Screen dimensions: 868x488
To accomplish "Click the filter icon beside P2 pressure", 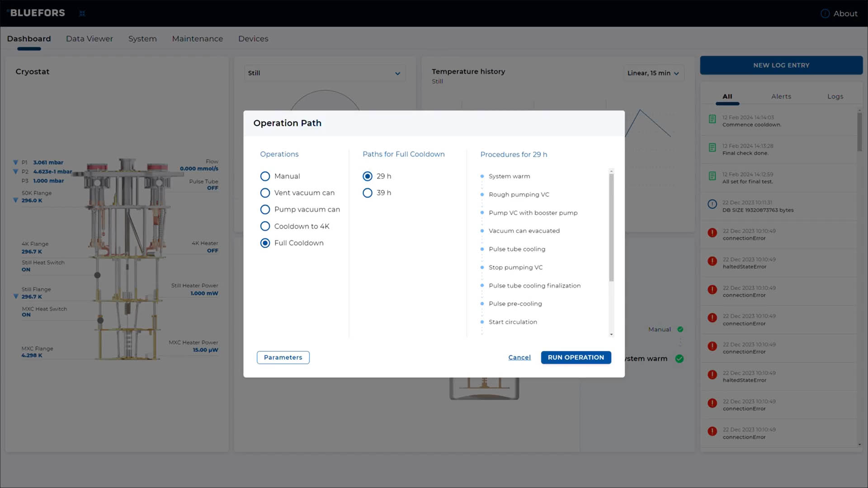I will point(15,172).
